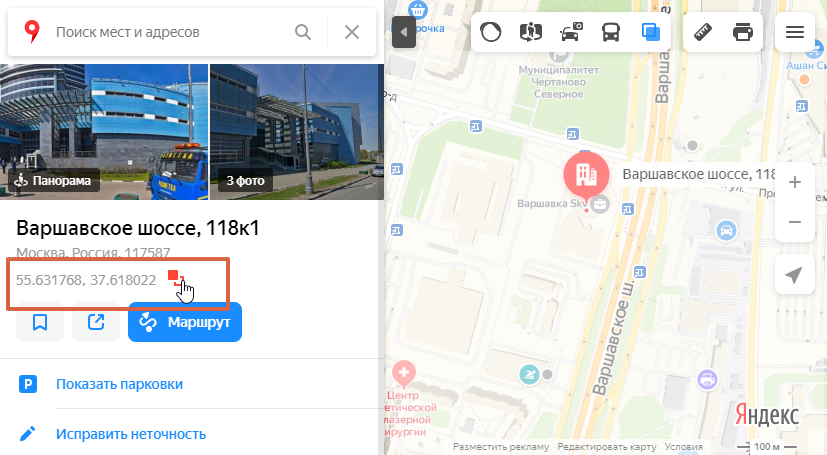
Task: Select the ruler measurement tool
Action: pyautogui.click(x=703, y=32)
